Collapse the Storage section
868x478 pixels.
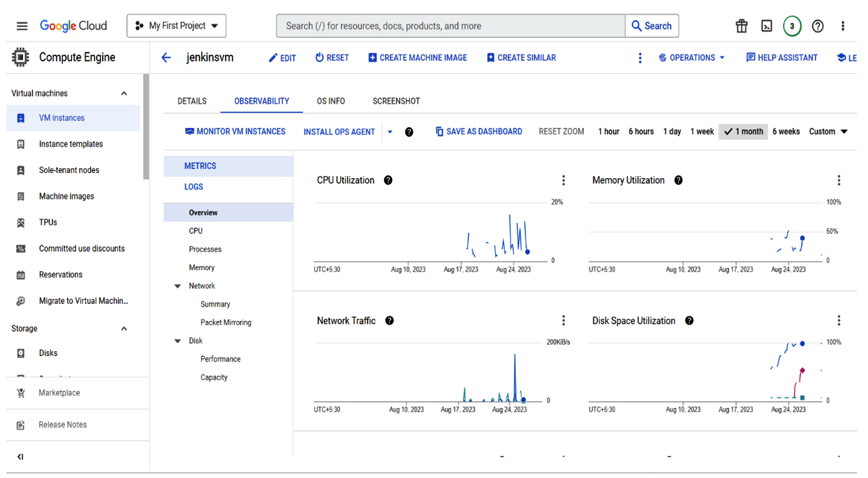(x=124, y=329)
